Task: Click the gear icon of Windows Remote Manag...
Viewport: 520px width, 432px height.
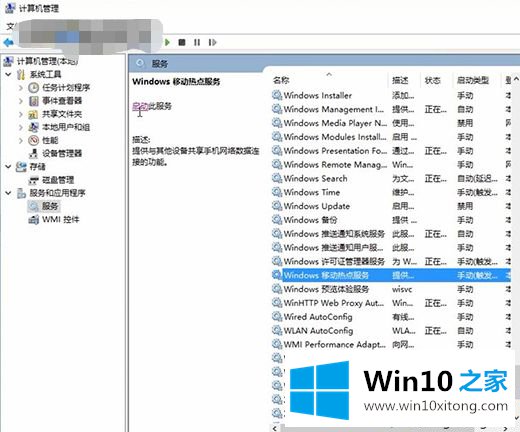Action: 277,164
